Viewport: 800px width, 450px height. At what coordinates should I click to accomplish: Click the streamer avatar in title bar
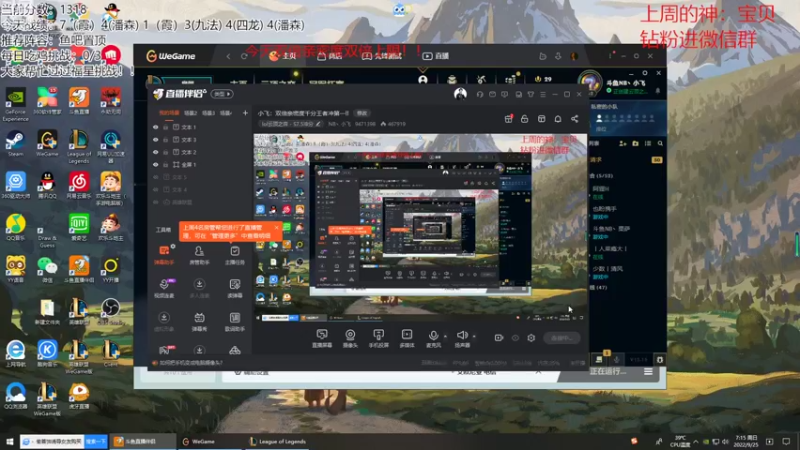tap(460, 94)
